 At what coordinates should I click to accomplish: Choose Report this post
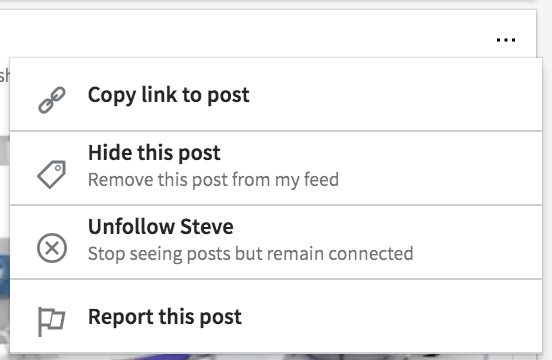point(276,316)
